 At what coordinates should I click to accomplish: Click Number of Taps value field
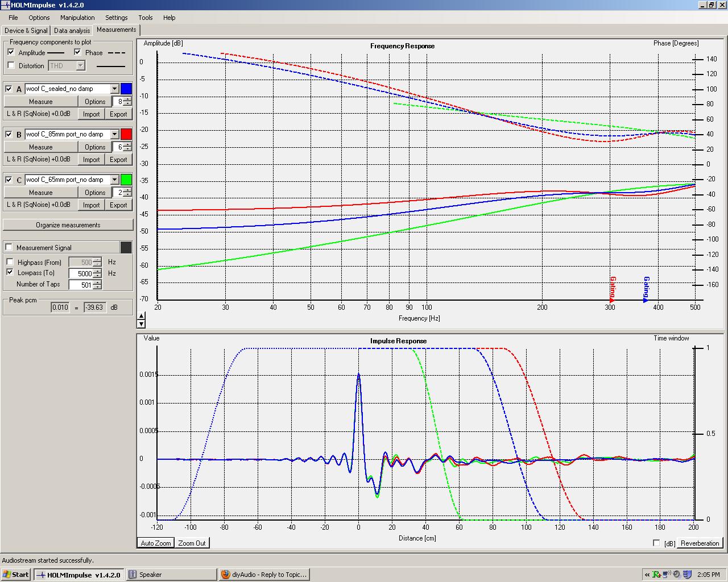[81, 285]
